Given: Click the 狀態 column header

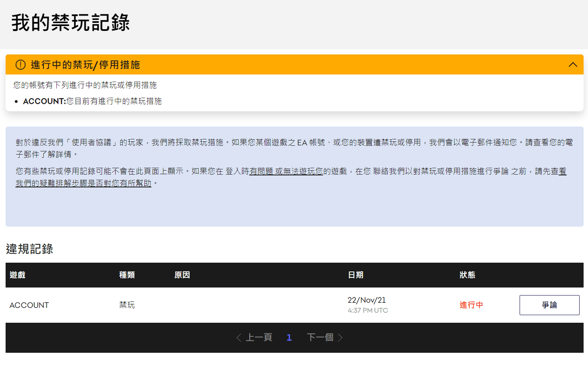Looking at the screenshot, I should [467, 275].
